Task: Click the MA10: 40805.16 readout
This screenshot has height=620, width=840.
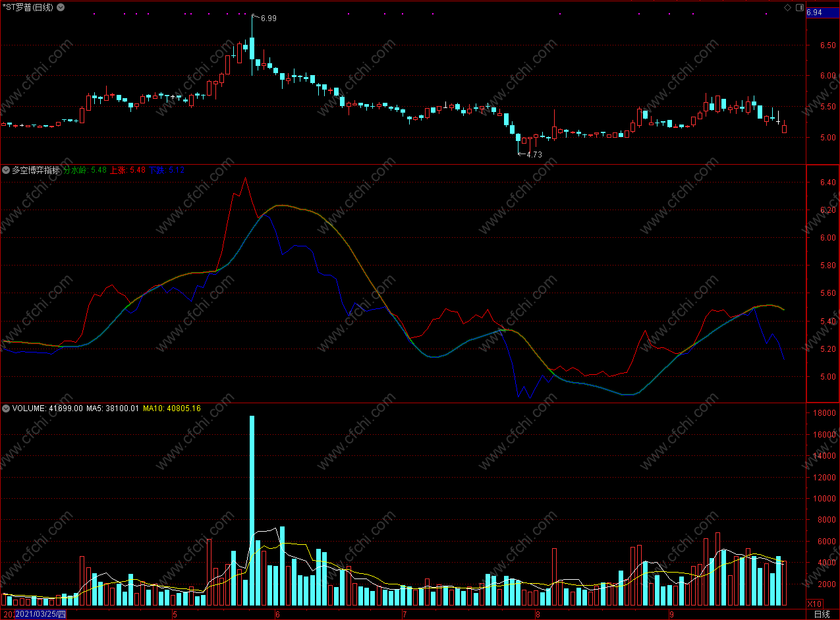Action: point(171,409)
